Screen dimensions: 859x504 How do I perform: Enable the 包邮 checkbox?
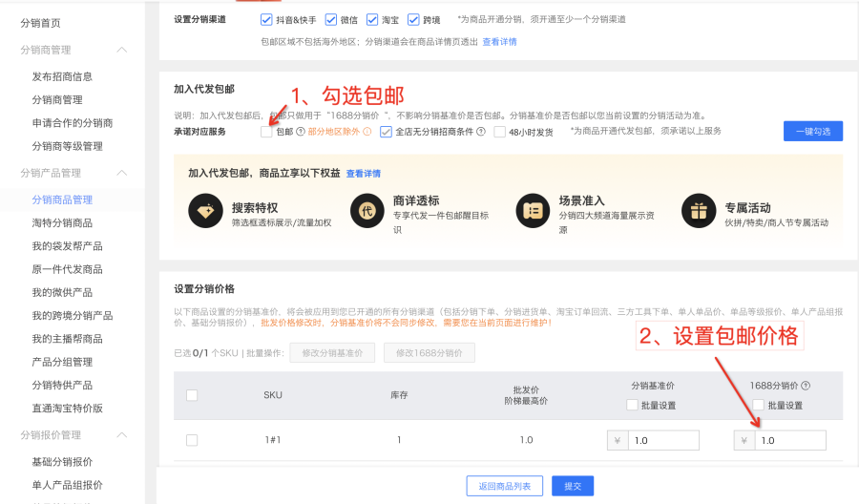(265, 132)
